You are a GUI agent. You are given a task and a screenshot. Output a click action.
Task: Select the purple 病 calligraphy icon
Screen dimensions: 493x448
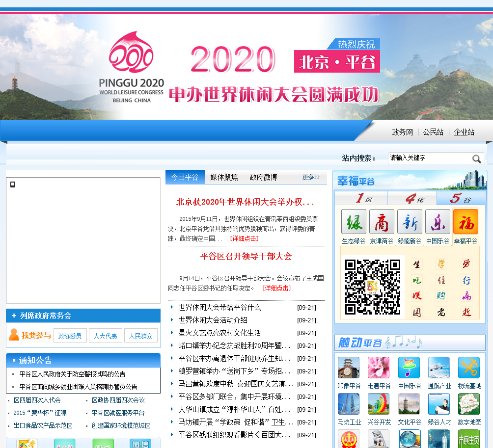(466, 295)
